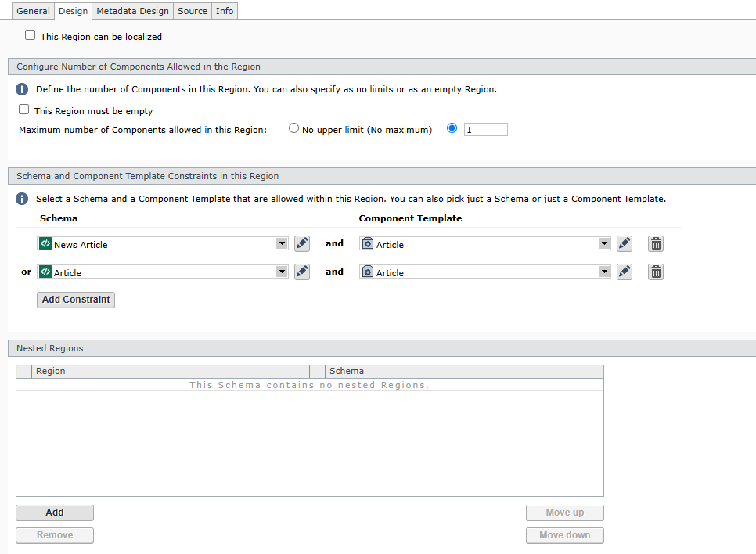Click info icon in Schema Constraints section
Screen dimensions: 756x554
23,199
